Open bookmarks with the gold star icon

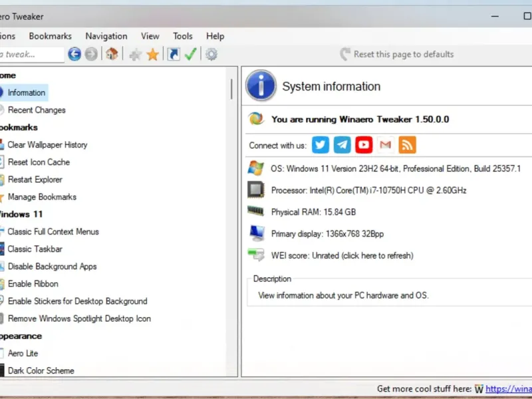[x=153, y=55]
